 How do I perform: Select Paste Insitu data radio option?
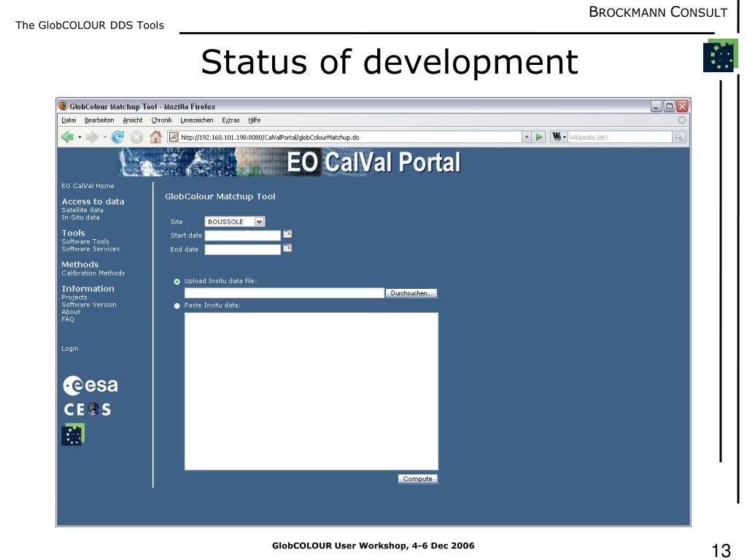pos(177,306)
